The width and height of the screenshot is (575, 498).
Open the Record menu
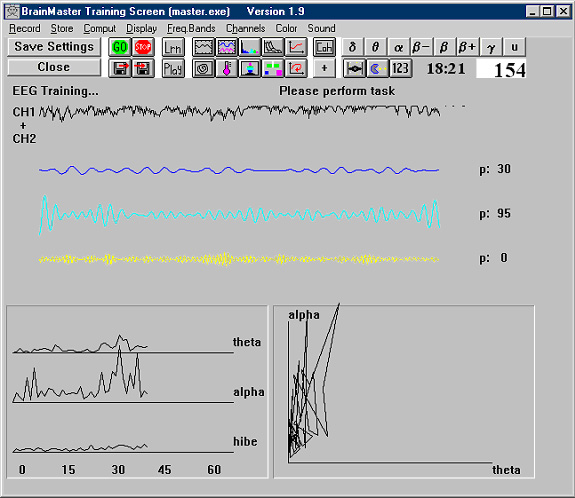(25, 28)
